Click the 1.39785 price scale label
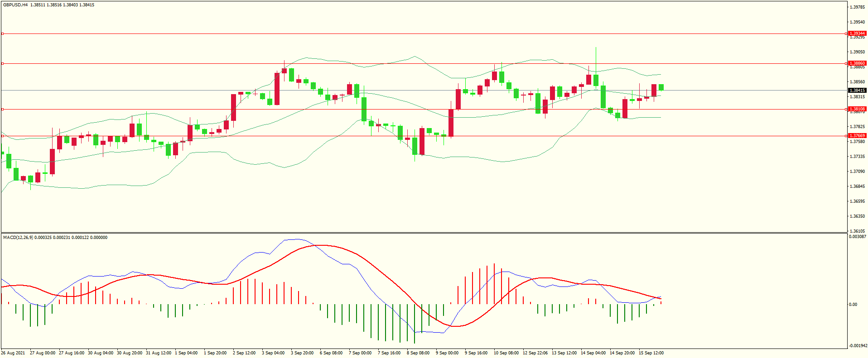Viewport: 868px width, 358px height. click(x=858, y=7)
